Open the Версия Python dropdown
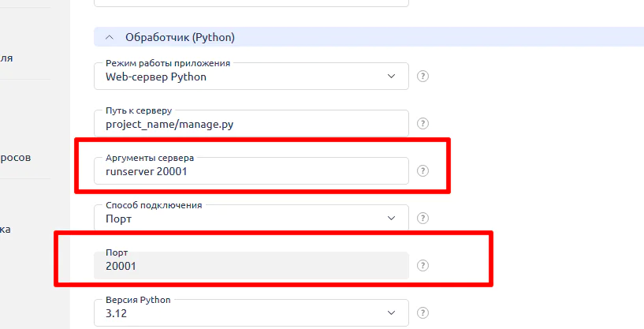This screenshot has height=329, width=644. pyautogui.click(x=251, y=312)
